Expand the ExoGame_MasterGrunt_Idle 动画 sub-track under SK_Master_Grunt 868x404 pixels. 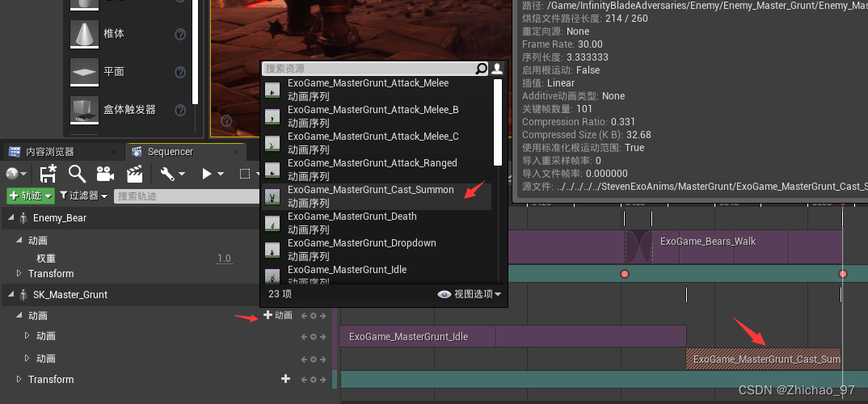(x=27, y=336)
